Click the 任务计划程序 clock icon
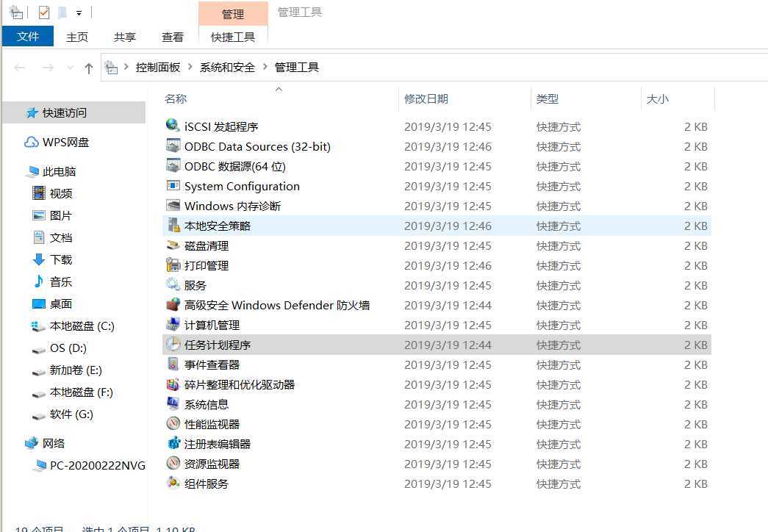Image resolution: width=768 pixels, height=532 pixels. click(173, 344)
